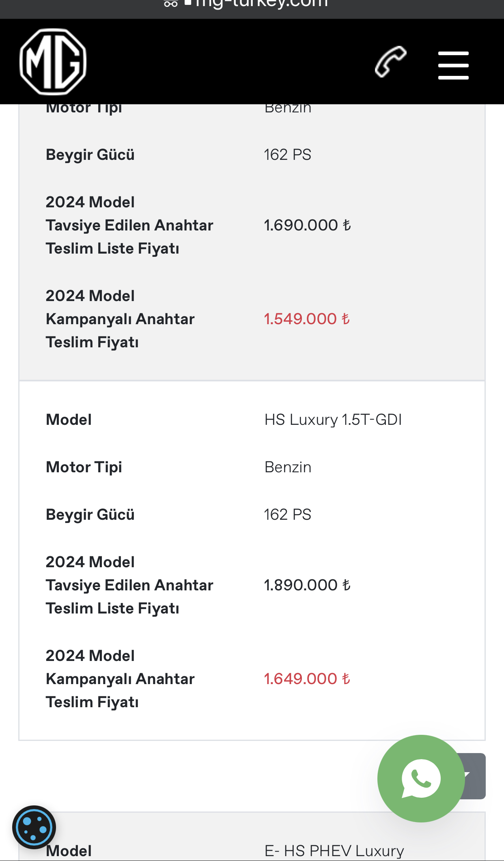
Task: Tap Motor Tipi label in HS Luxury card
Action: (x=84, y=467)
